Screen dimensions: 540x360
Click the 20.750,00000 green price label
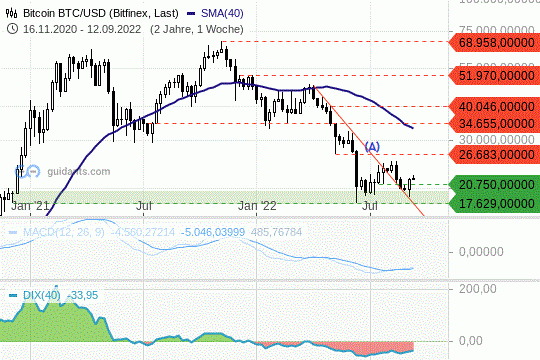[x=496, y=185]
